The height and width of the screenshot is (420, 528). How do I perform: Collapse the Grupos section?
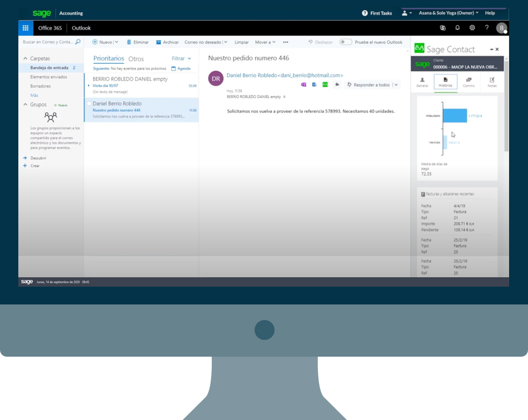tap(25, 104)
